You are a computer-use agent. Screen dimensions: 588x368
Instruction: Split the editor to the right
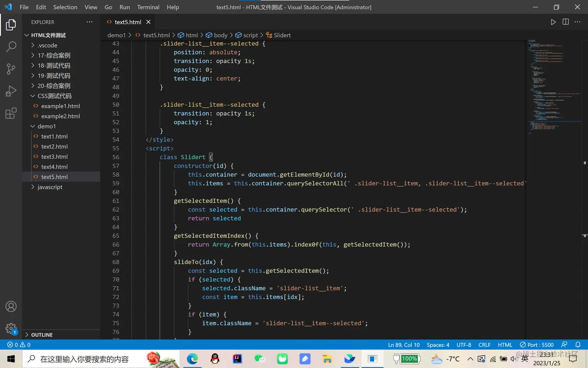565,22
